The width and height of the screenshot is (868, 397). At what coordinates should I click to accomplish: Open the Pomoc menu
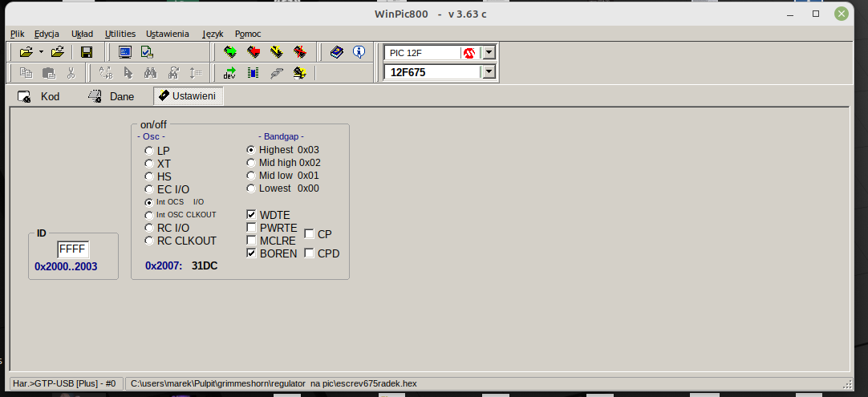click(x=247, y=34)
